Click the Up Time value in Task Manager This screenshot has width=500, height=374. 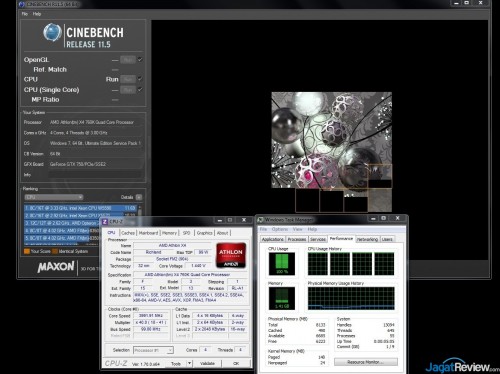click(x=384, y=341)
